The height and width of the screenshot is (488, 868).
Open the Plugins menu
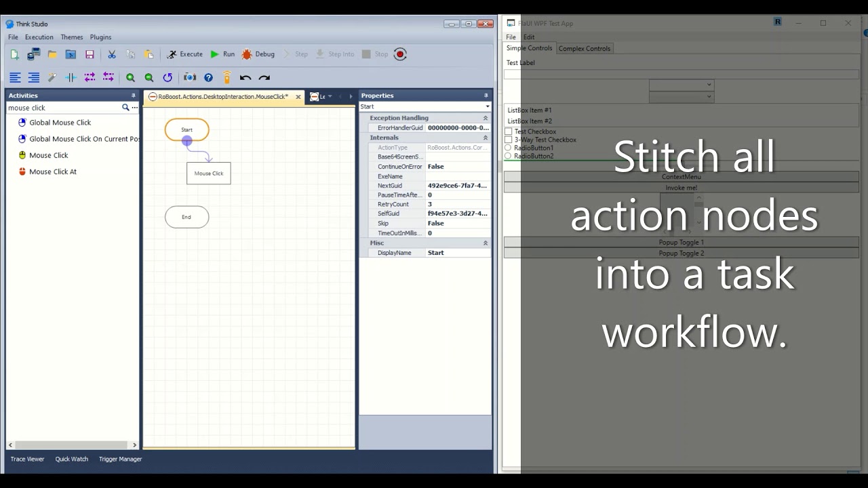point(100,37)
